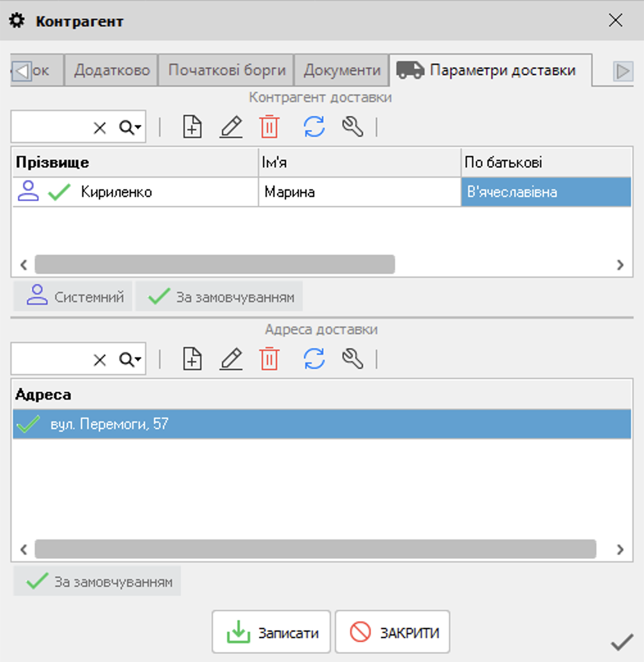
Task: Click green checkmark in Кириленко row
Action: [x=59, y=192]
